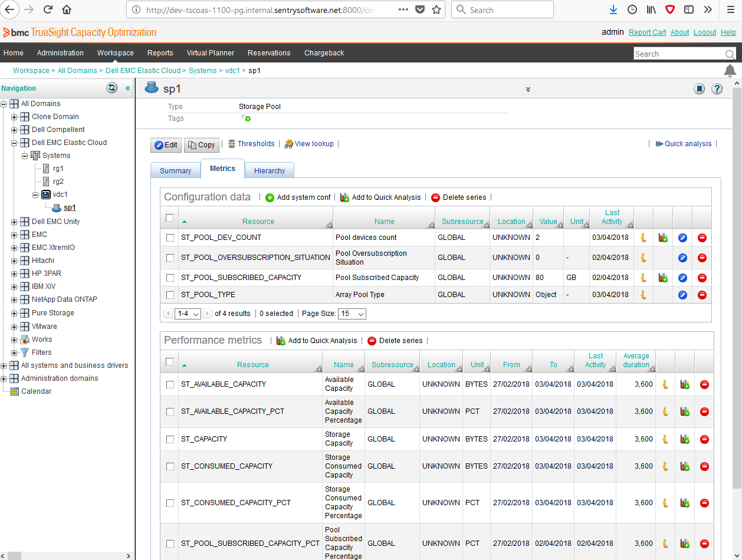This screenshot has width=742, height=560.
Task: Edit the ST_POOL_SUBSCRIBED_CAPACITY row
Action: pos(682,278)
